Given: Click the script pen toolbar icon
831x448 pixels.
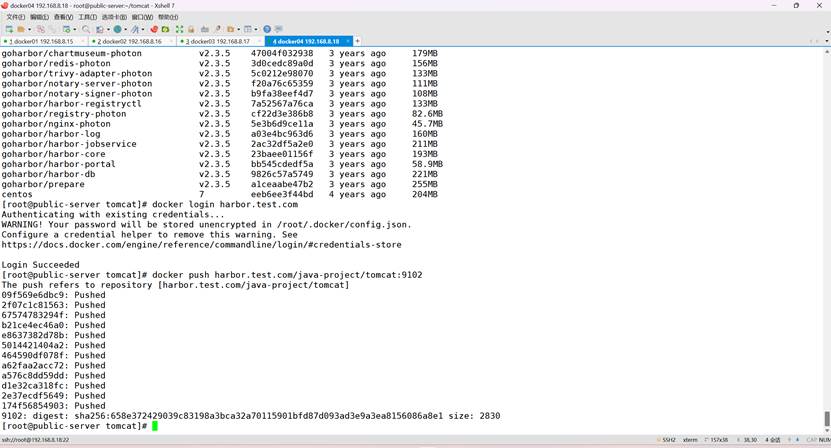Looking at the screenshot, I should coord(218,29).
